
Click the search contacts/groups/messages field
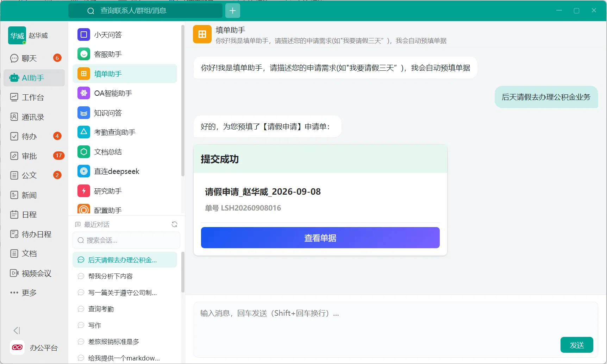[x=145, y=11]
